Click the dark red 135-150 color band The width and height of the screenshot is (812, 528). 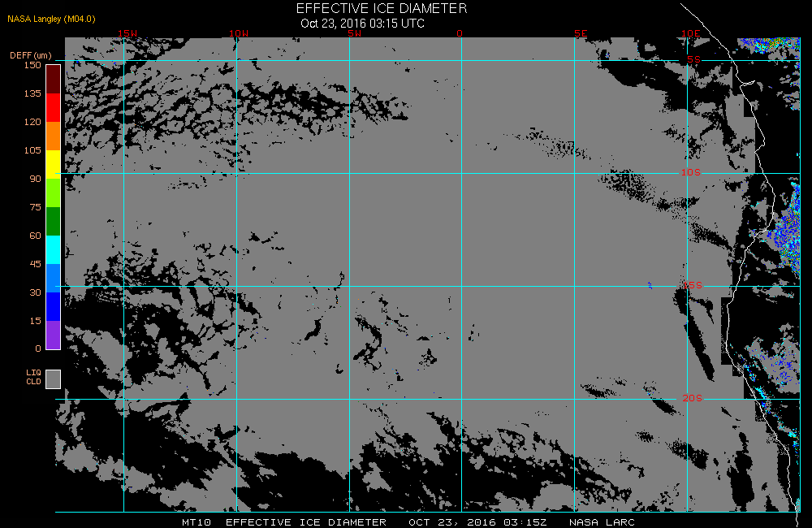point(54,80)
